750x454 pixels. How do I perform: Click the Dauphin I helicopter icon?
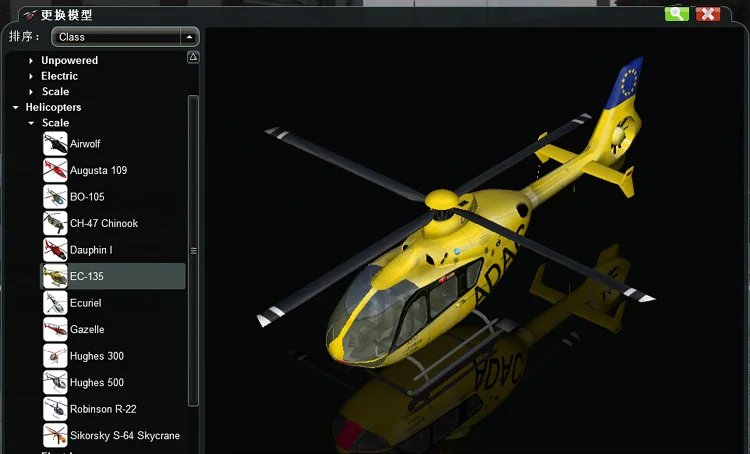click(55, 250)
